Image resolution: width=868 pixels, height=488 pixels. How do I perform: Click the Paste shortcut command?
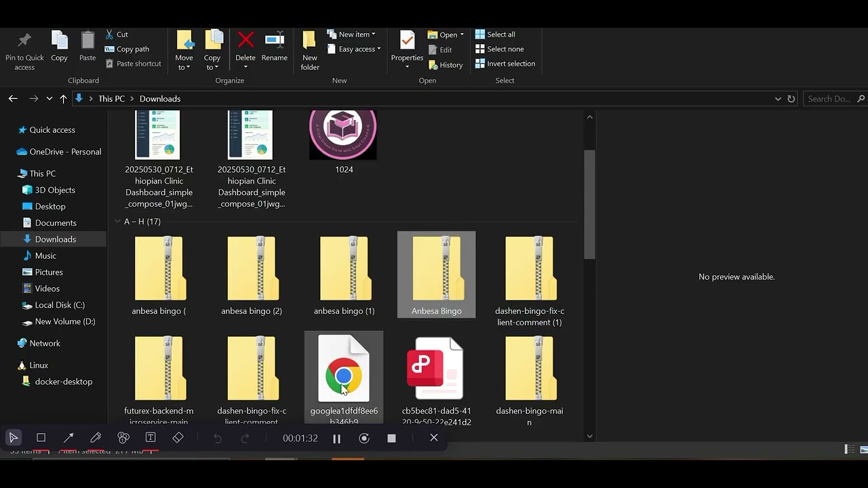(133, 64)
